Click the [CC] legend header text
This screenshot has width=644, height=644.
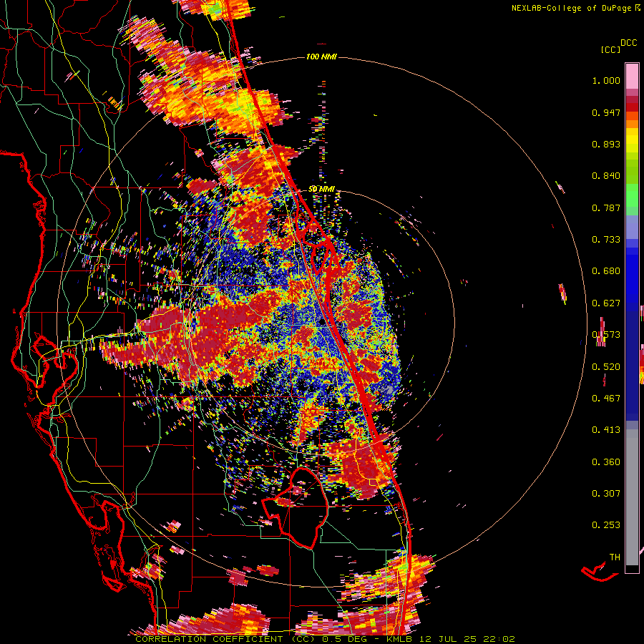(611, 49)
